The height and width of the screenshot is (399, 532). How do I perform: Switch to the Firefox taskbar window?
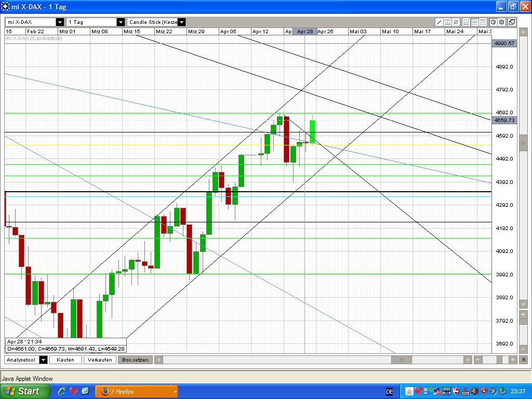pos(136,391)
